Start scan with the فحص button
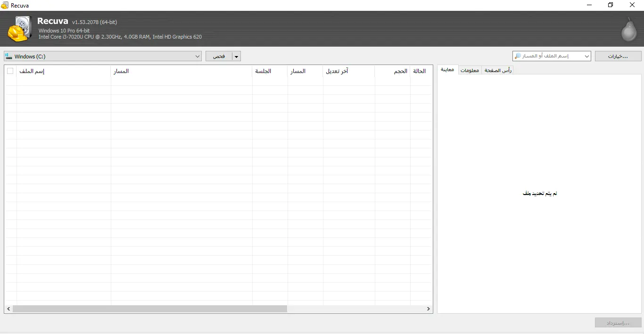The width and height of the screenshot is (644, 334). tap(219, 57)
